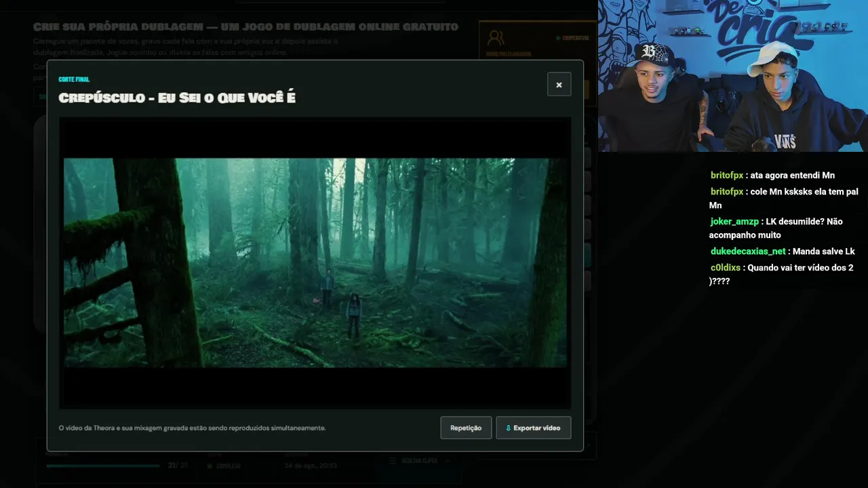Click the 'Corte Final' label
This screenshot has height=488, width=868.
[74, 79]
